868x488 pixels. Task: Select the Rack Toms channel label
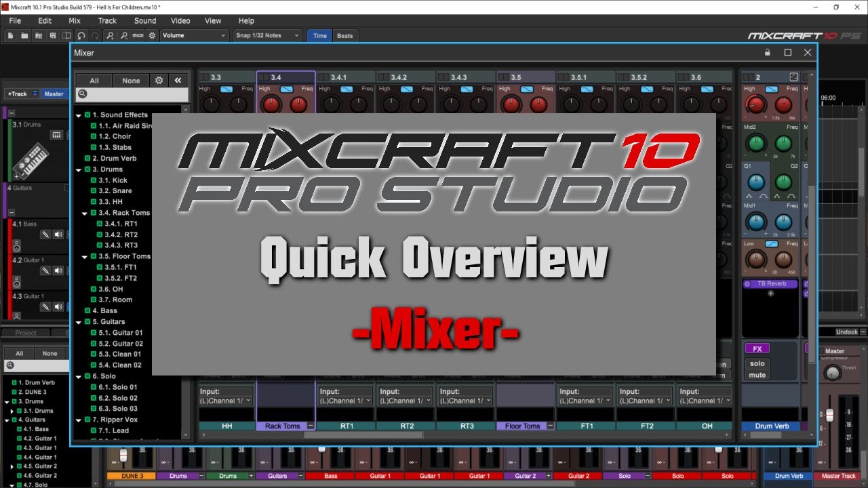tap(282, 426)
